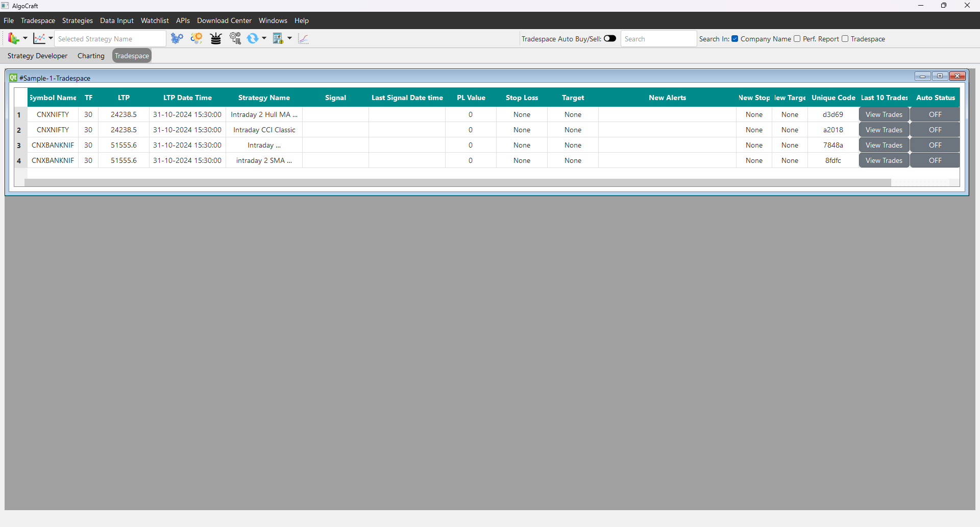This screenshot has width=980, height=527.
Task: Toggle Auto Status OFF for code 8fdfc
Action: pyautogui.click(x=935, y=160)
